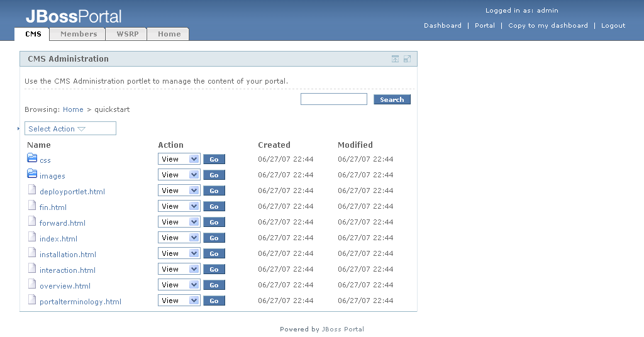Click the file icon beside portalterminology.html
This screenshot has height=337, width=644.
(32, 299)
